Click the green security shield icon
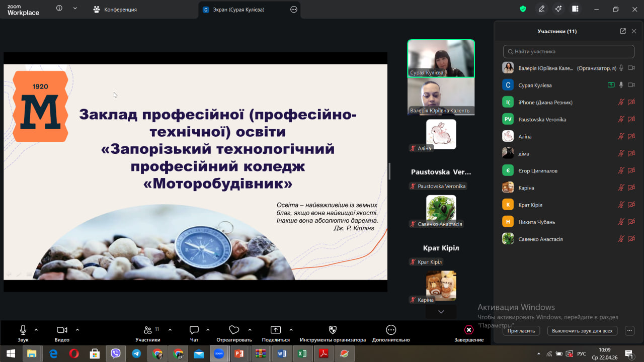The width and height of the screenshot is (644, 362). click(523, 9)
